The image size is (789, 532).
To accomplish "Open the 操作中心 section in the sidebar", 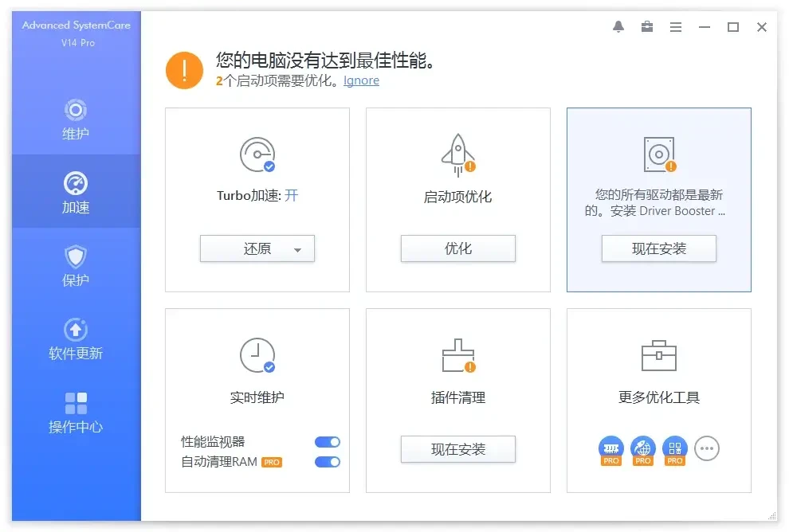I will tap(76, 413).
